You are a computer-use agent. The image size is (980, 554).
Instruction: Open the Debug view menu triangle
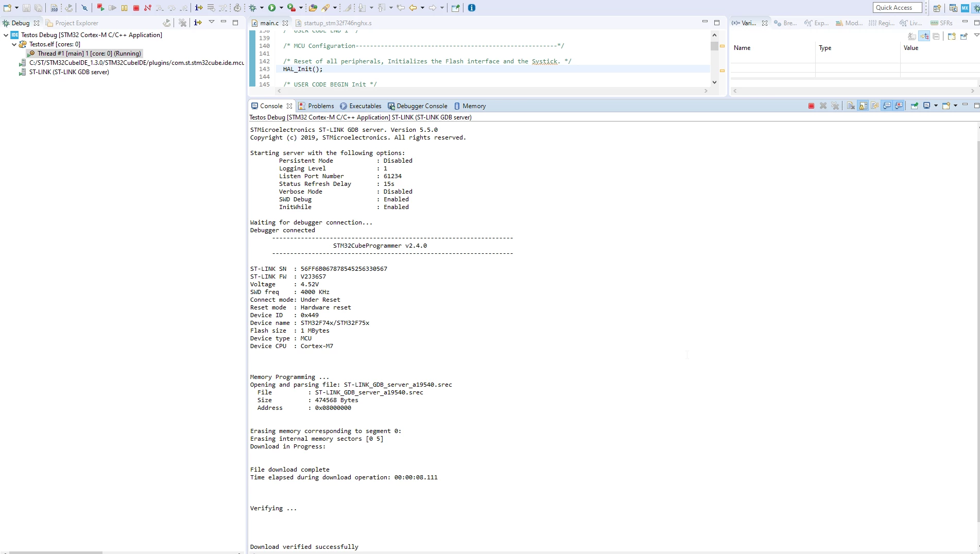pyautogui.click(x=211, y=22)
